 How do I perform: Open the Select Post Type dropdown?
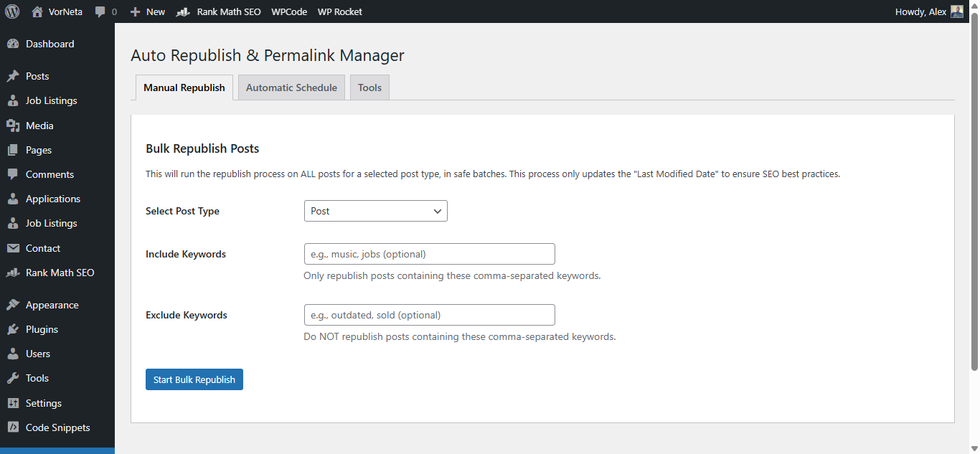(375, 210)
